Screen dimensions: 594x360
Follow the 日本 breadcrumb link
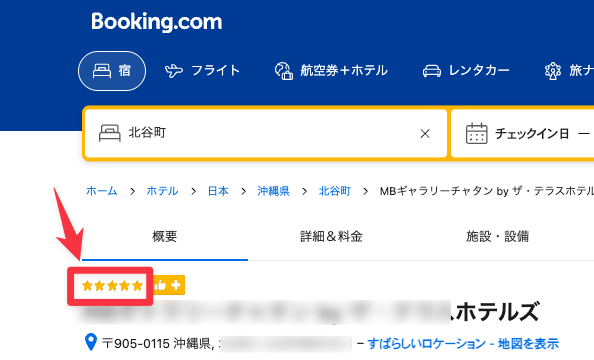coord(218,191)
